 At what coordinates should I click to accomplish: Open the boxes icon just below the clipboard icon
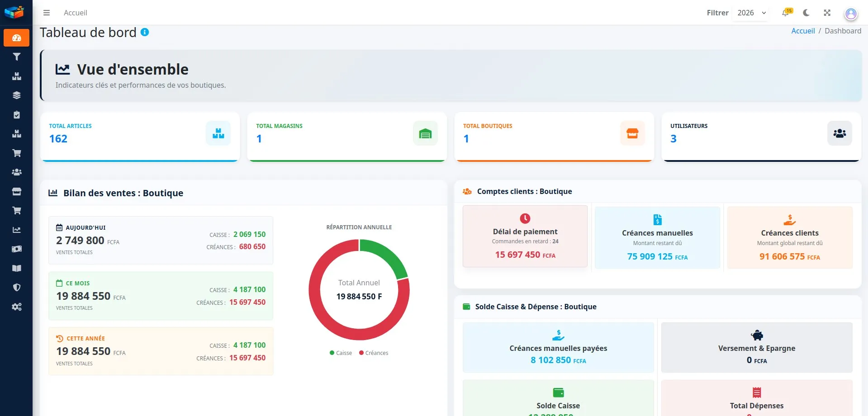point(17,134)
